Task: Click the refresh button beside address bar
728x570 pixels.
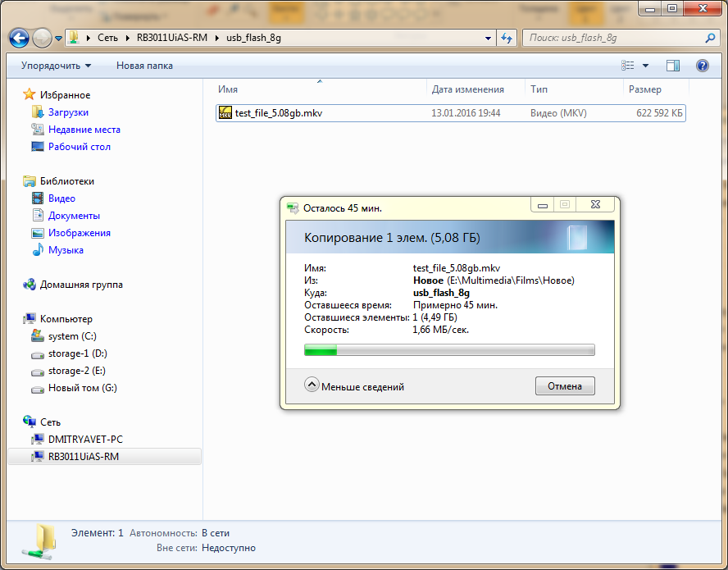Action: pos(507,38)
